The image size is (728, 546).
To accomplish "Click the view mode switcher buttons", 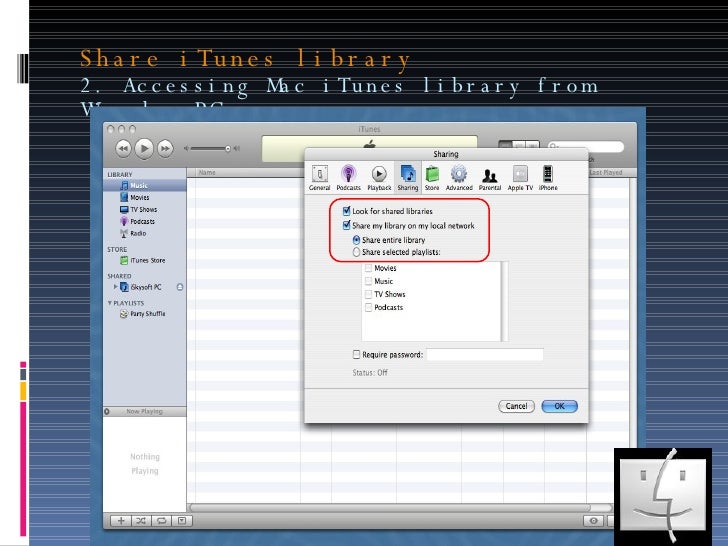I will [519, 145].
